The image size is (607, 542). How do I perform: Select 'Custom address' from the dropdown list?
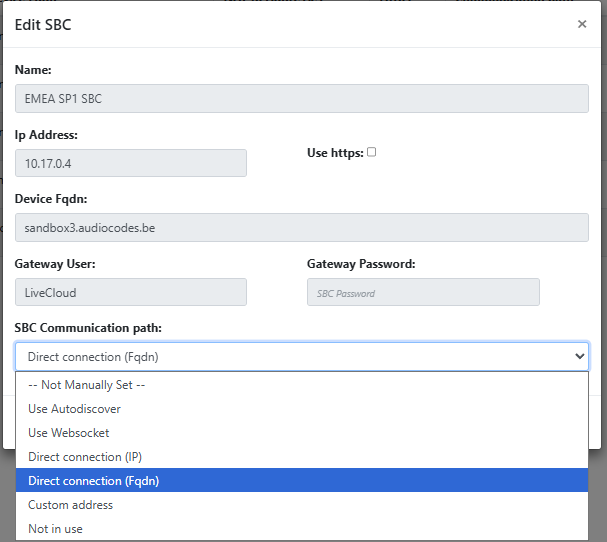tap(71, 505)
